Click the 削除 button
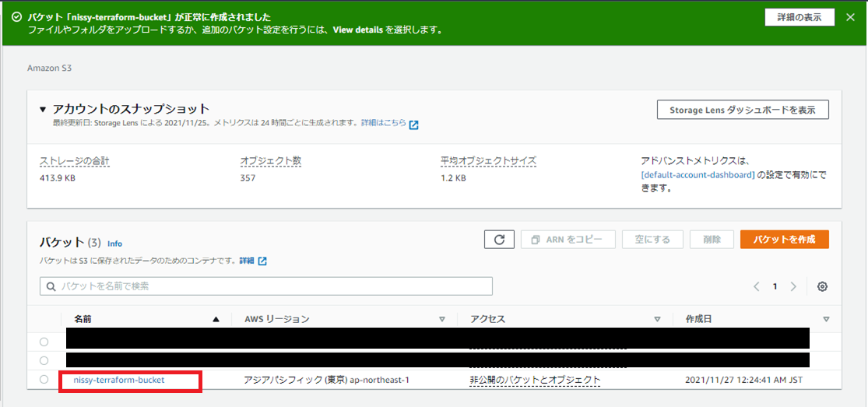The height and width of the screenshot is (407, 868). point(712,239)
